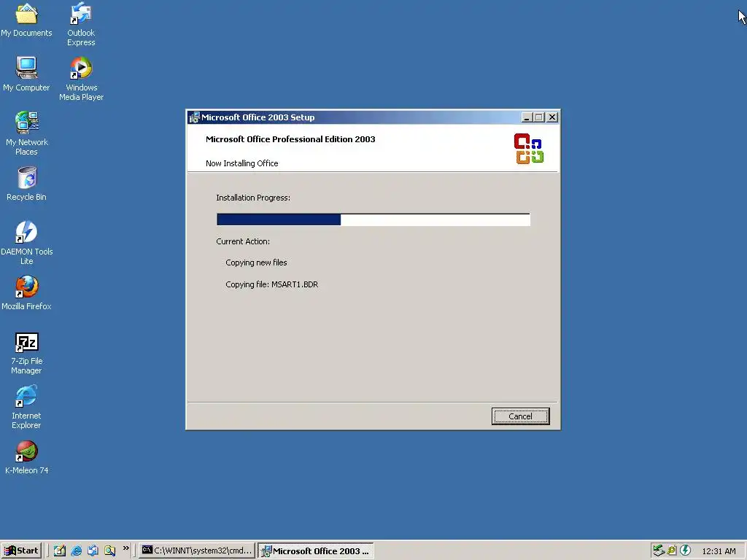747x560 pixels.
Task: Launch Internet Explorer from quick launch bar
Action: tap(76, 551)
